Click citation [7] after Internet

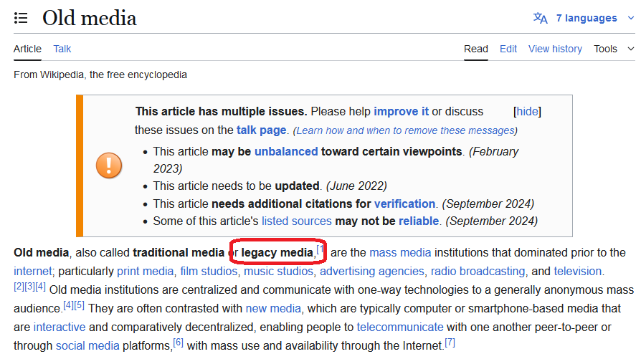point(450,343)
